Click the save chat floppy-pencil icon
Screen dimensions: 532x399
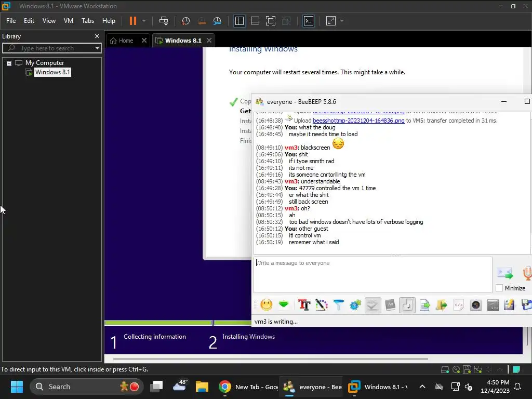pyautogui.click(x=509, y=305)
